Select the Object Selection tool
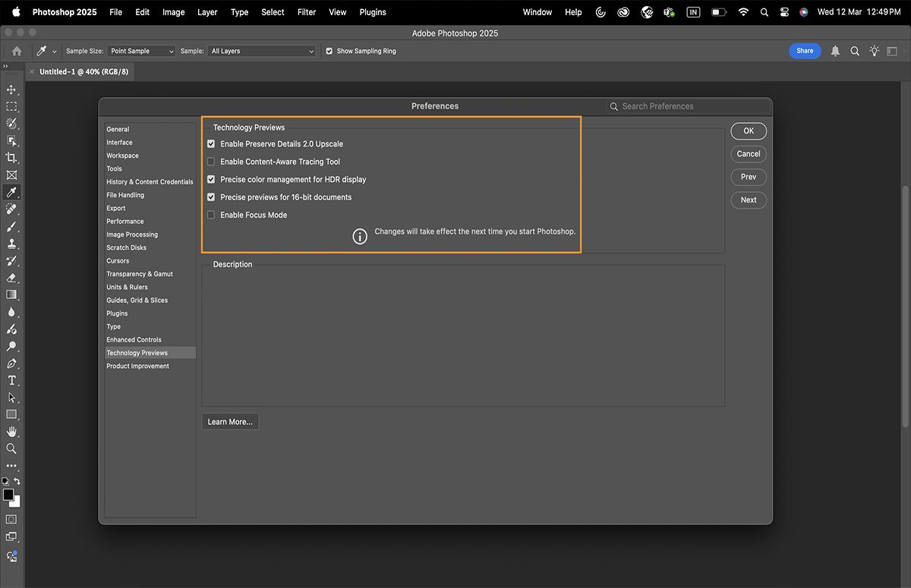Image resolution: width=911 pixels, height=588 pixels. [x=11, y=141]
